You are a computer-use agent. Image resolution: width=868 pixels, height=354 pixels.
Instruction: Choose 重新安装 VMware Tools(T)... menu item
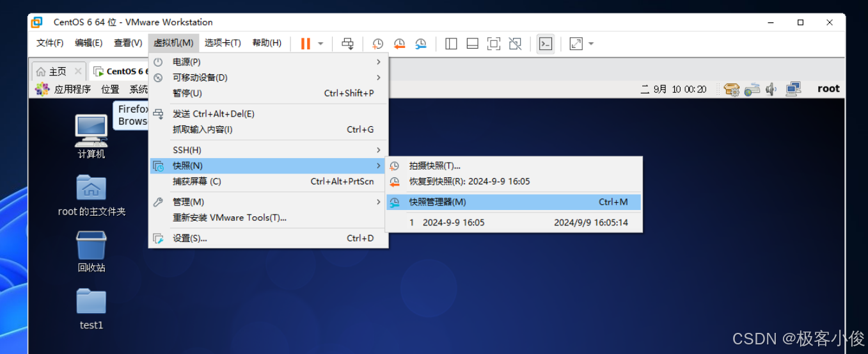click(268, 218)
